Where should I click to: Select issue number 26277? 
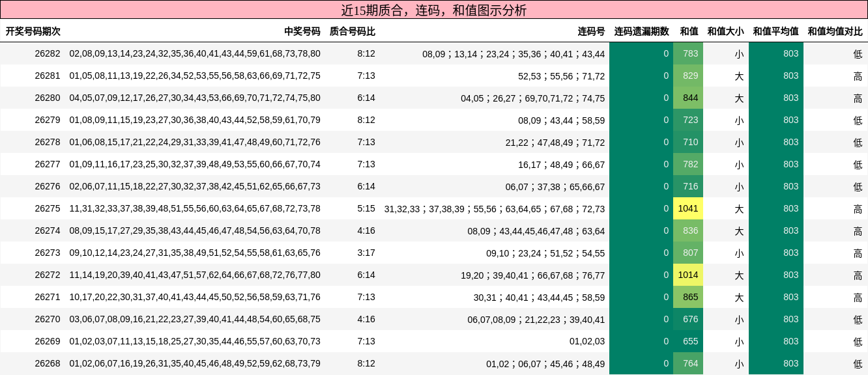click(x=48, y=164)
